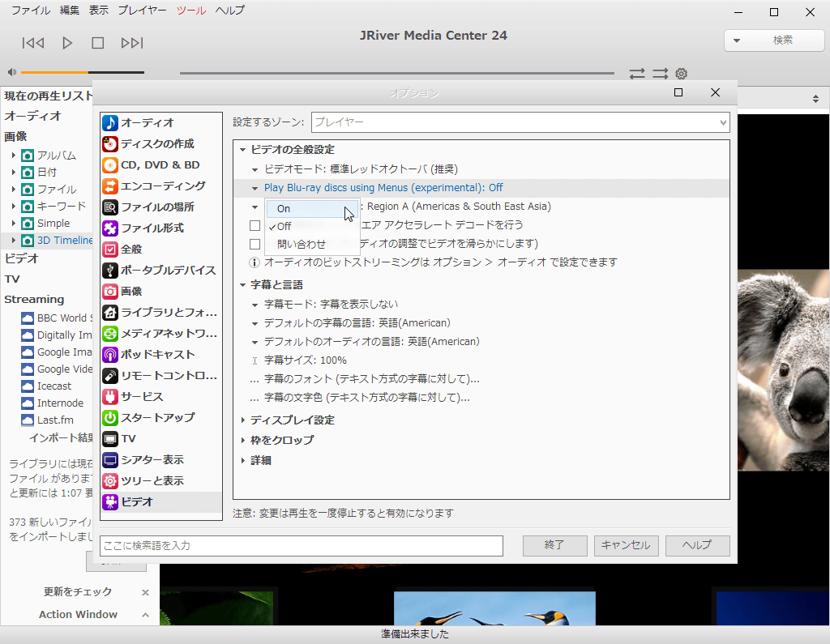
Task: Open the ツリーと表示 tree and view category
Action: point(161,481)
